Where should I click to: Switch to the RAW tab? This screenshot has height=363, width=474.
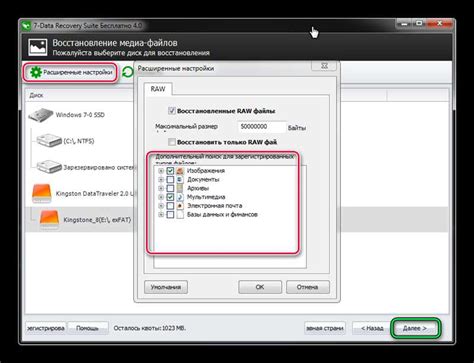pyautogui.click(x=158, y=89)
